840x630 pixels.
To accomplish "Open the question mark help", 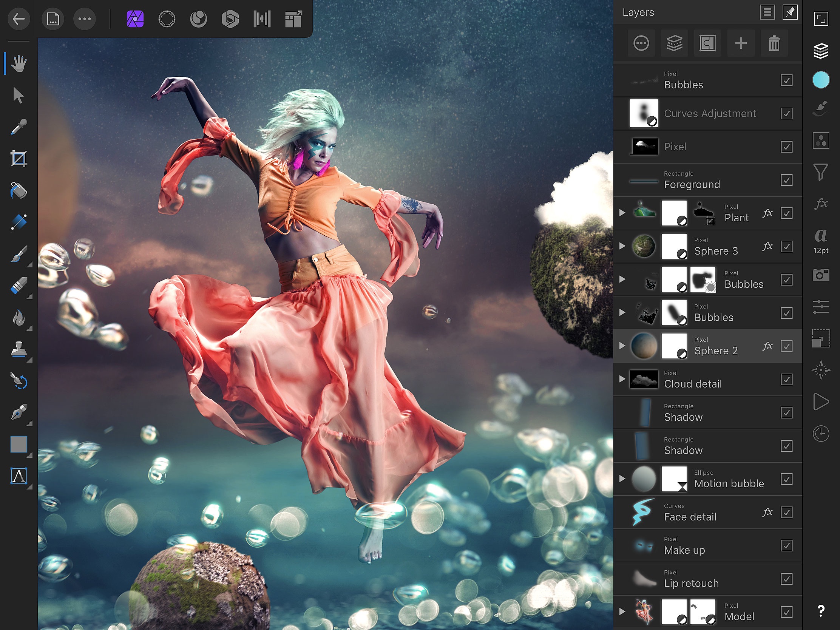I will (821, 611).
